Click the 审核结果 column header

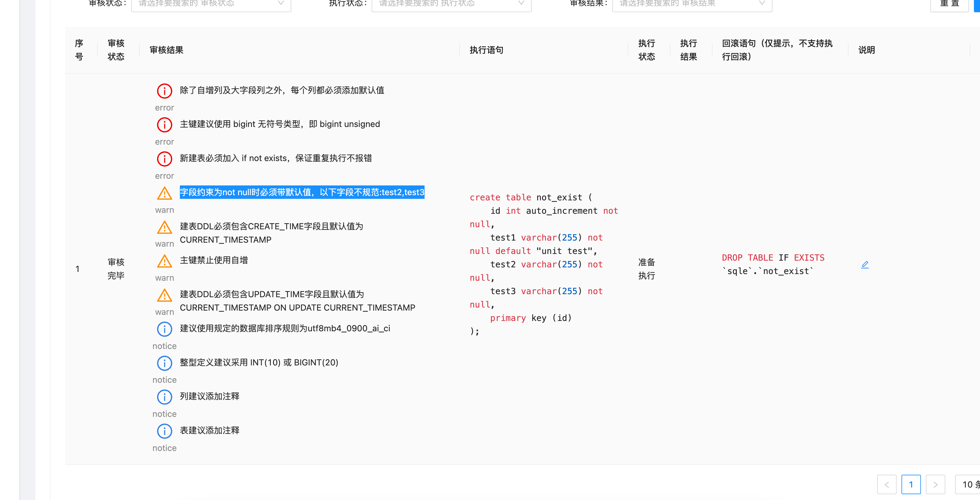[166, 50]
